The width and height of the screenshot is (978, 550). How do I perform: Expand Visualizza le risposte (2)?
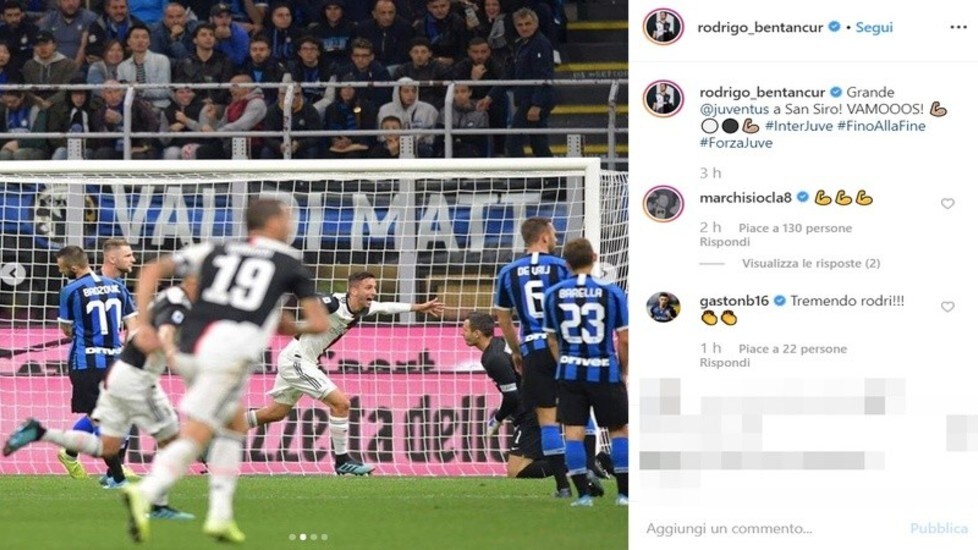click(810, 264)
